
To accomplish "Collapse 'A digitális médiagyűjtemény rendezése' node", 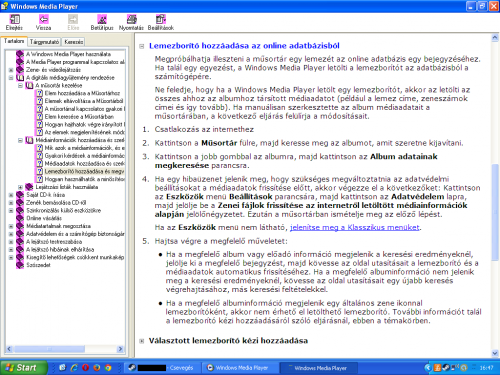I will click(11, 78).
